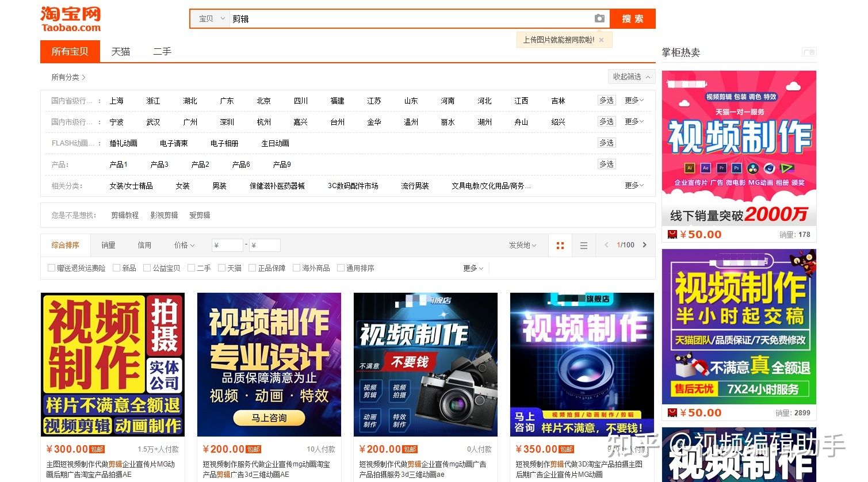The image size is (868, 482).
Task: Open the 价格 sort dropdown
Action: (184, 245)
